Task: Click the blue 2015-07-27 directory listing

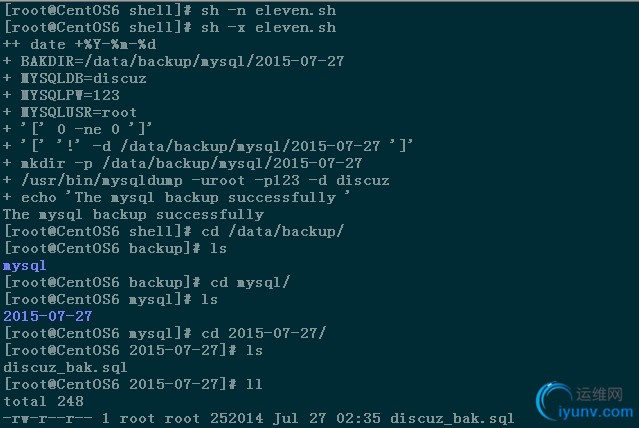Action: (47, 316)
